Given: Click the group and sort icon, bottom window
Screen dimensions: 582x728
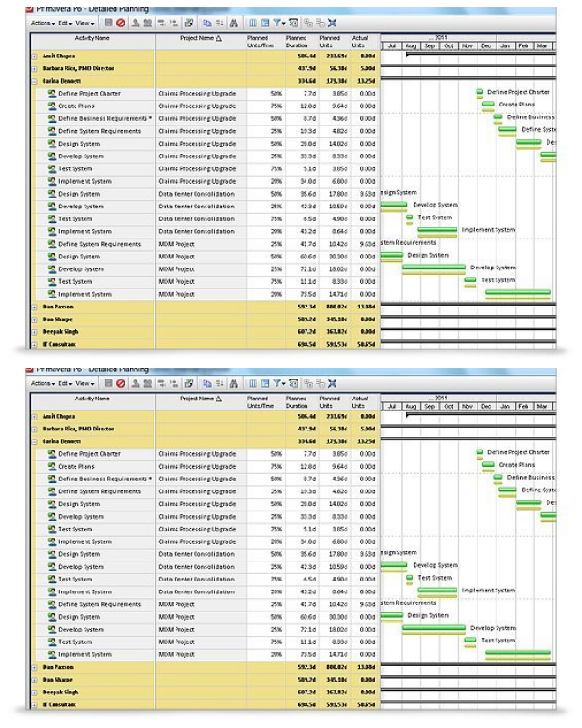Looking at the screenshot, I should pyautogui.click(x=294, y=383).
